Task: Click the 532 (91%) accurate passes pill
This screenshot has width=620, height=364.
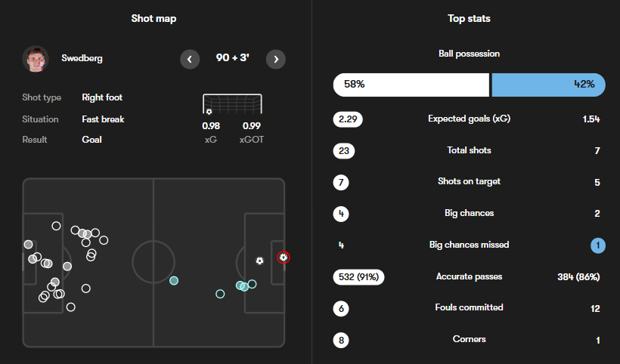Action: 358,276
